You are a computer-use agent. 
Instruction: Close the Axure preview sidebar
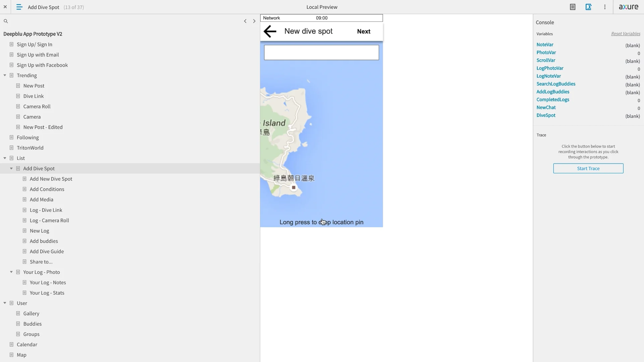(5, 7)
